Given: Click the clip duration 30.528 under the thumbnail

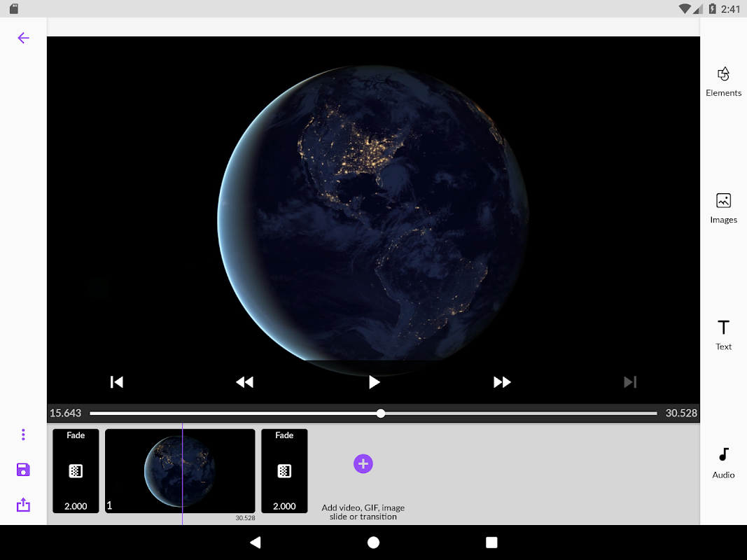Looking at the screenshot, I should tap(245, 518).
